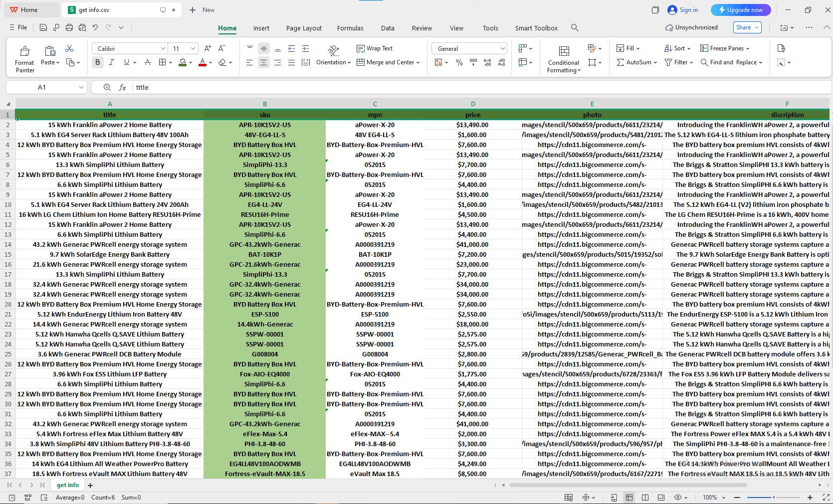Switch to the Formulas tab
833x504 pixels.
pyautogui.click(x=350, y=28)
